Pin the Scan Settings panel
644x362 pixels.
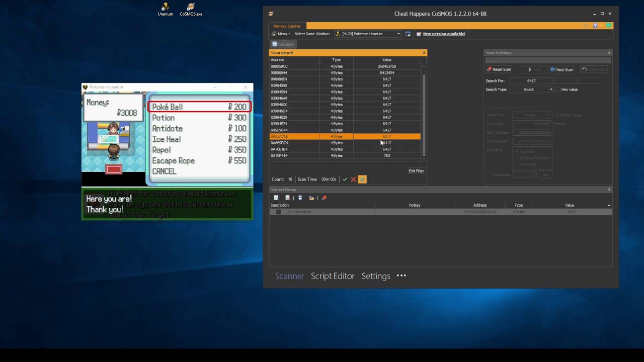pyautogui.click(x=609, y=53)
